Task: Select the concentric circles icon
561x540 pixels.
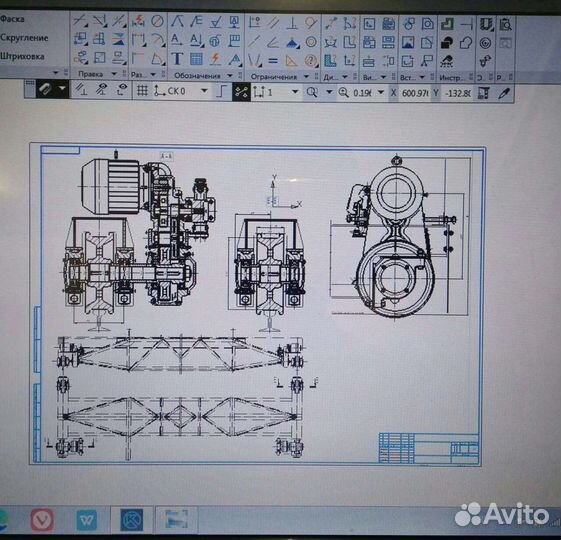Action: 311,42
